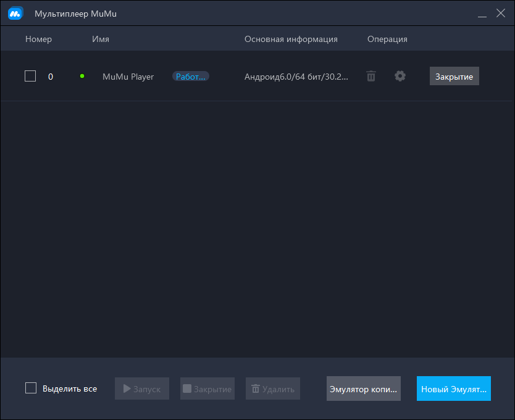Click the MuMu app logo icon
Image resolution: width=515 pixels, height=420 pixels.
[15, 14]
